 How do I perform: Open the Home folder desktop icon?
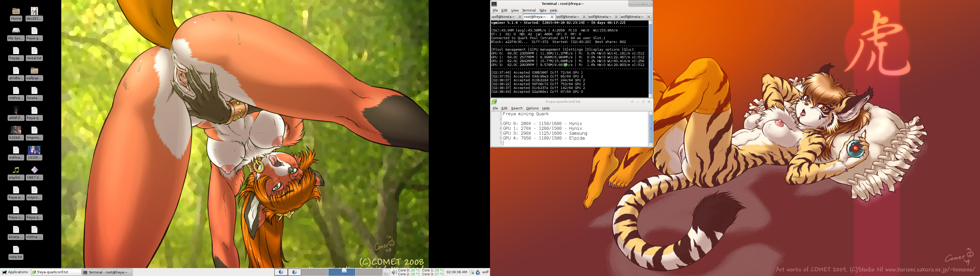16,14
